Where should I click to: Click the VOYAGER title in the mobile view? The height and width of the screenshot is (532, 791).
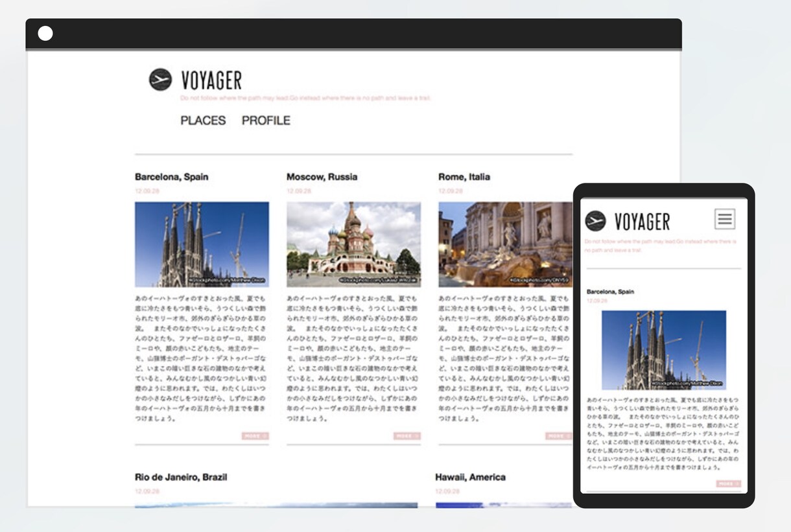642,222
